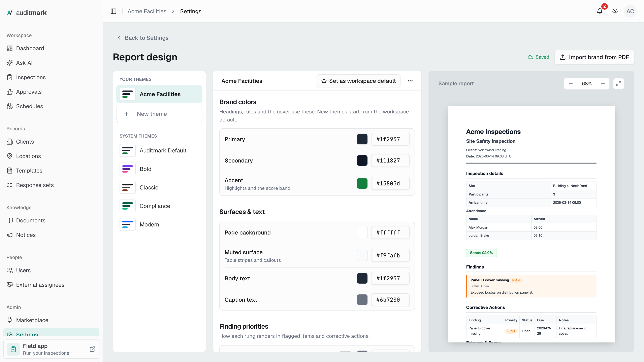Open Documents under Knowledge
This screenshot has height=362, width=644.
tap(51, 221)
